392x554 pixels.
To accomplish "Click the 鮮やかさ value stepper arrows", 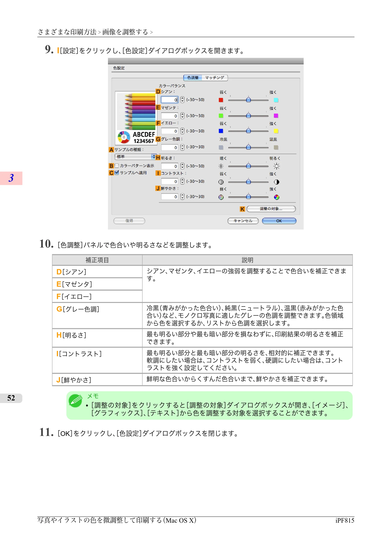I will pos(182,197).
